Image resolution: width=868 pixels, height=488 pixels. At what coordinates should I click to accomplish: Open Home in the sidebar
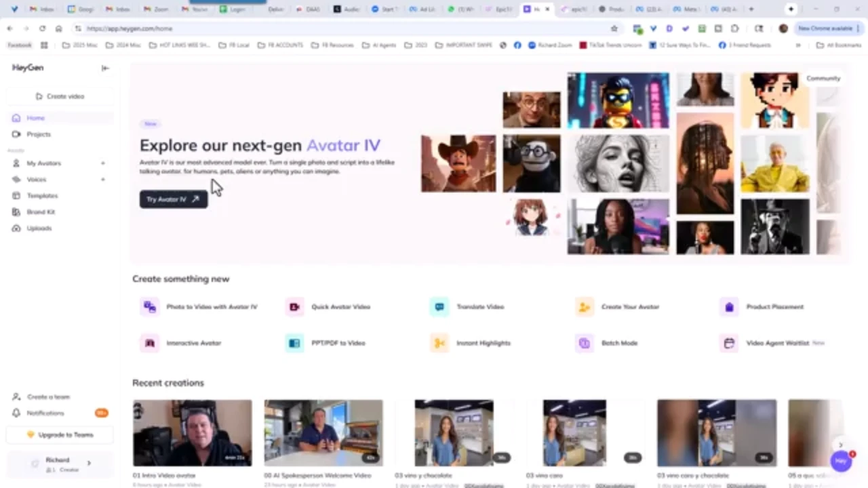pos(60,118)
